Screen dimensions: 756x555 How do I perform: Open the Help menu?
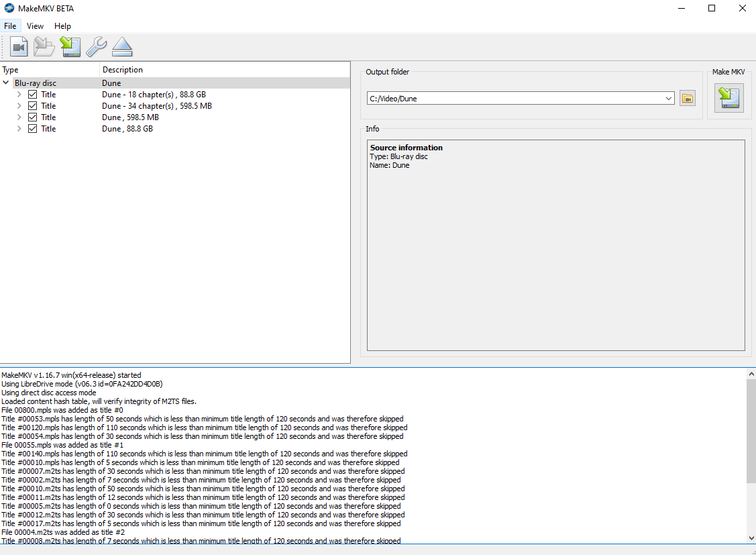pyautogui.click(x=62, y=26)
